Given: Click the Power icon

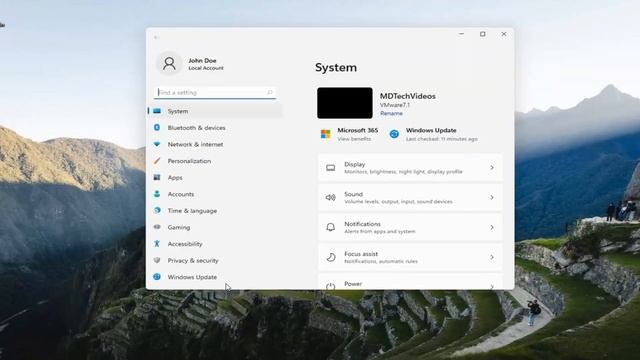Looking at the screenshot, I should click(331, 286).
